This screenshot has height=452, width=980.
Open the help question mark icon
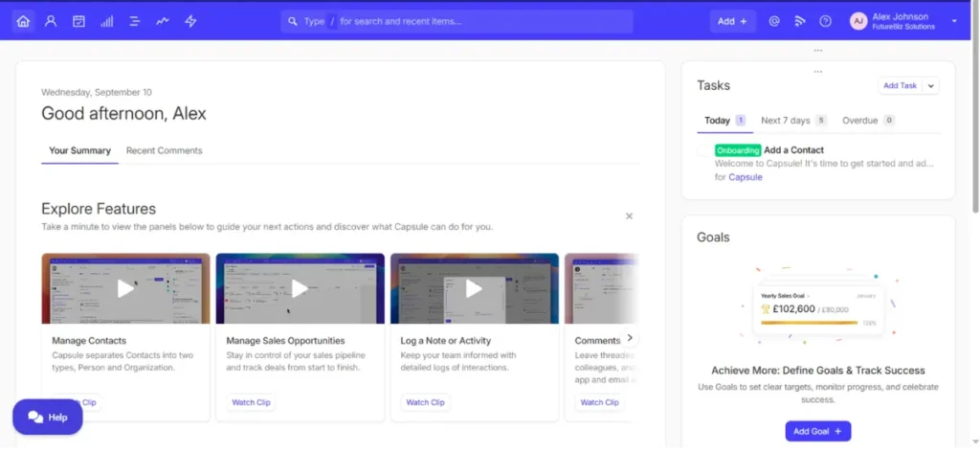(825, 21)
